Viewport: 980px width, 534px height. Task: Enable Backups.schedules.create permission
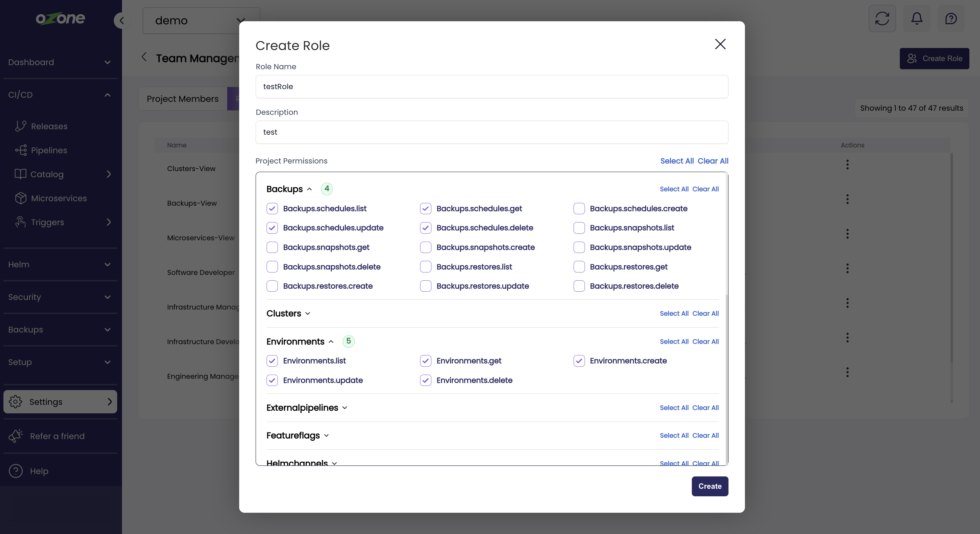[x=579, y=209]
